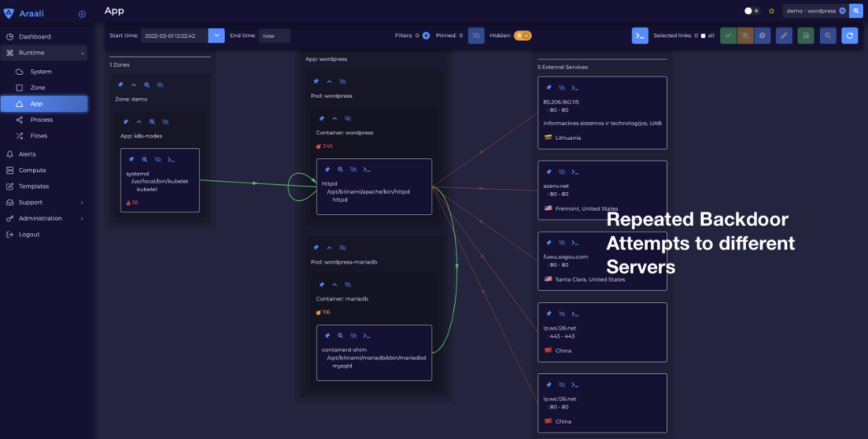Hide the azenv.net external service
This screenshot has width=868, height=439.
coord(562,171)
